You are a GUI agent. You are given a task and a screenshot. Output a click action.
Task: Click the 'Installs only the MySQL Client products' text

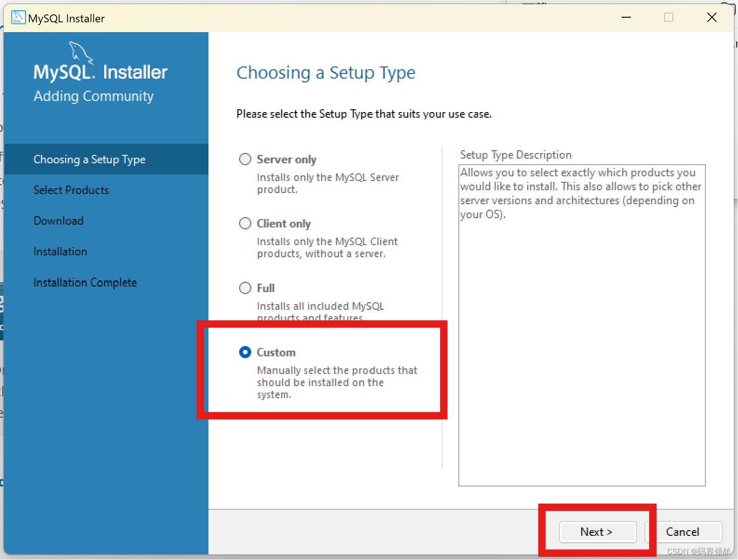328,247
